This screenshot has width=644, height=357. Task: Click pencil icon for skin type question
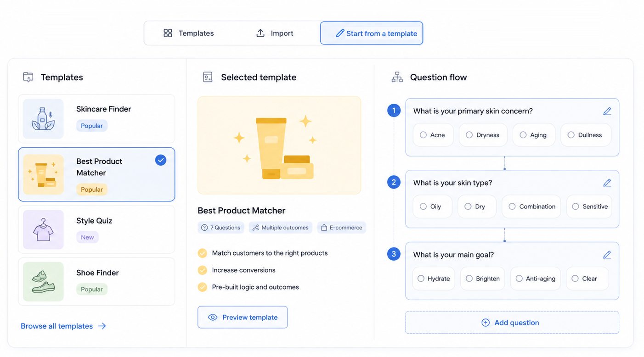(x=607, y=183)
